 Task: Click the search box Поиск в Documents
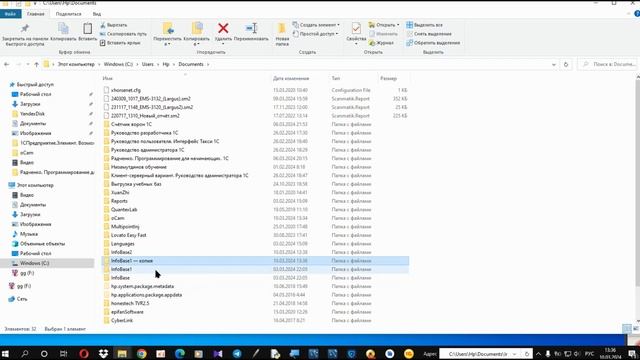click(608, 64)
